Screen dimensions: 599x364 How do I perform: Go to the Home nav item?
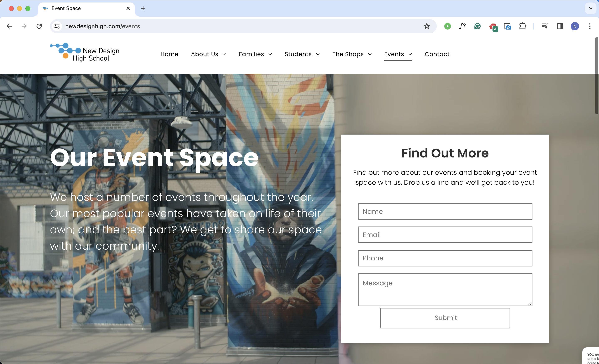pos(169,54)
